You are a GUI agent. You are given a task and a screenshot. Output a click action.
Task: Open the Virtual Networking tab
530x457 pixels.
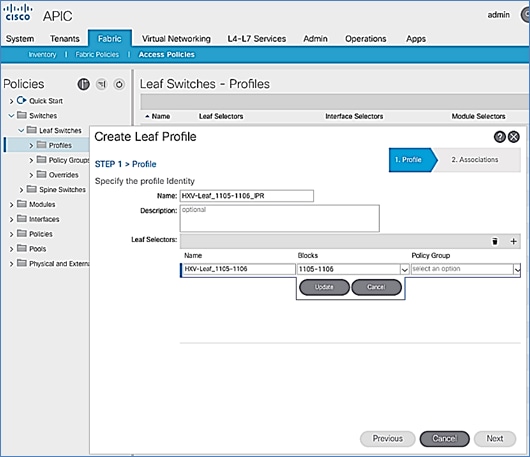(x=176, y=39)
